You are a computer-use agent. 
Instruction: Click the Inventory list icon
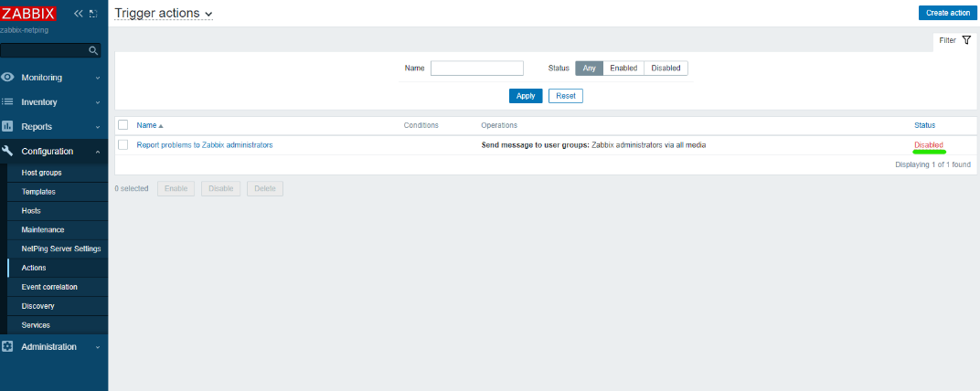click(8, 102)
